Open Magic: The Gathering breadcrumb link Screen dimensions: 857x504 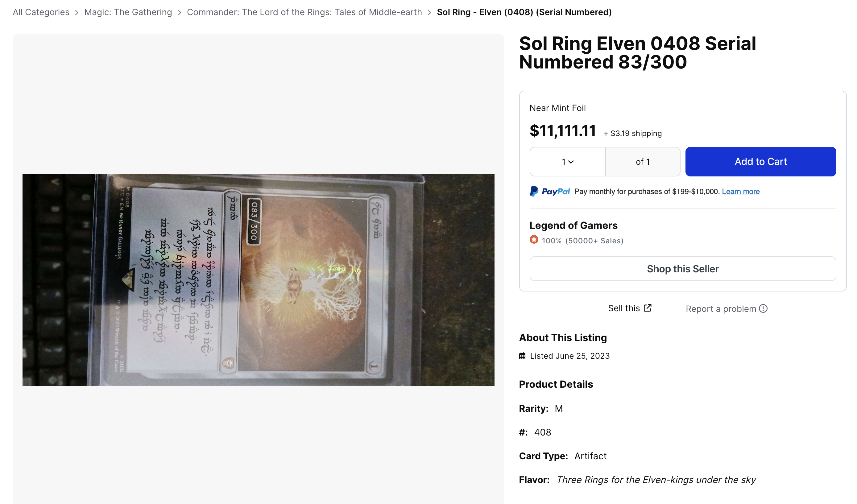[x=128, y=12]
